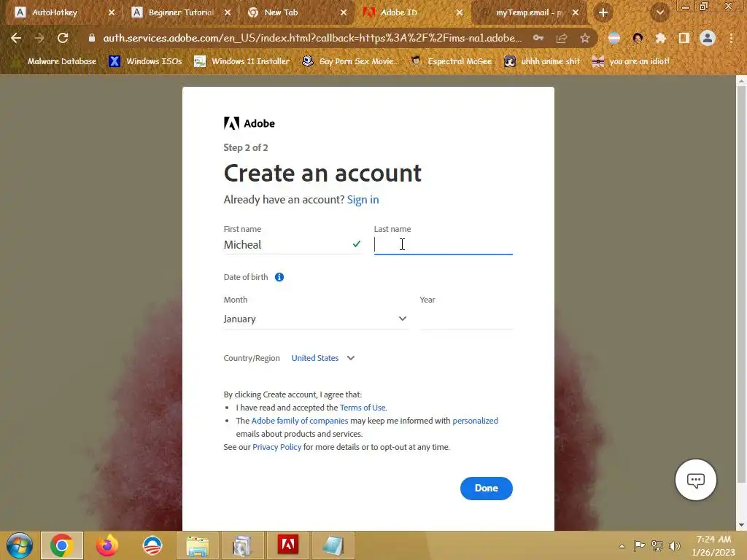Open the Terms of Use link
The width and height of the screenshot is (747, 560).
[x=363, y=408]
